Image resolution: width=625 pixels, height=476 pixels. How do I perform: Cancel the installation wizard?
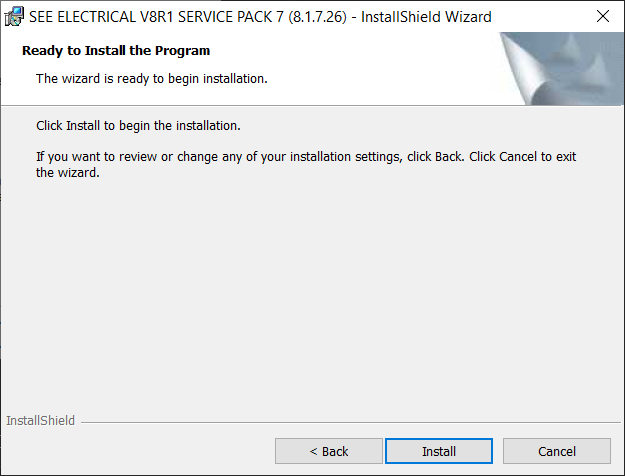point(557,451)
